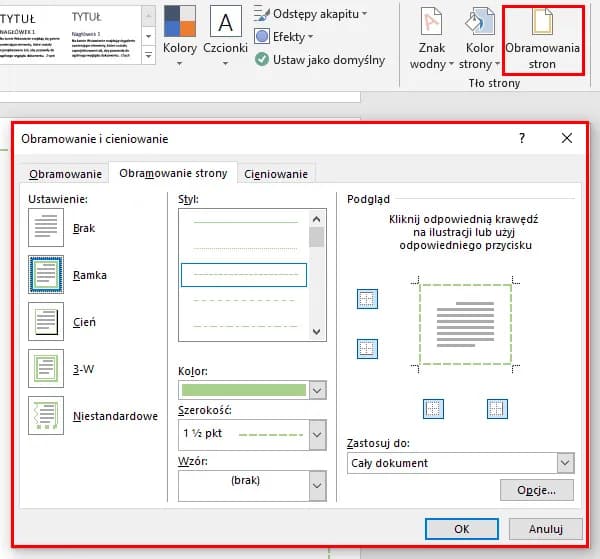The image size is (600, 559).
Task: Choose the Cień shadow border setting
Action: click(47, 321)
